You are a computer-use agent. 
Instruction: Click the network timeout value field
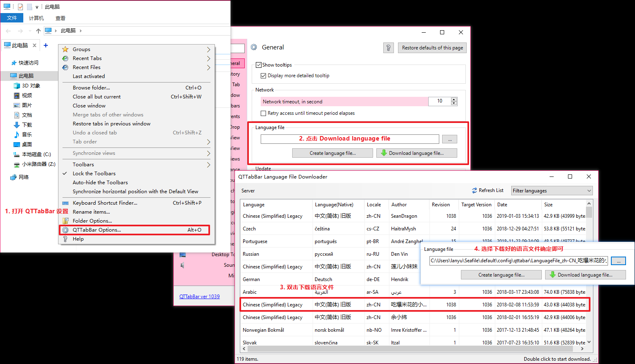[x=440, y=101]
